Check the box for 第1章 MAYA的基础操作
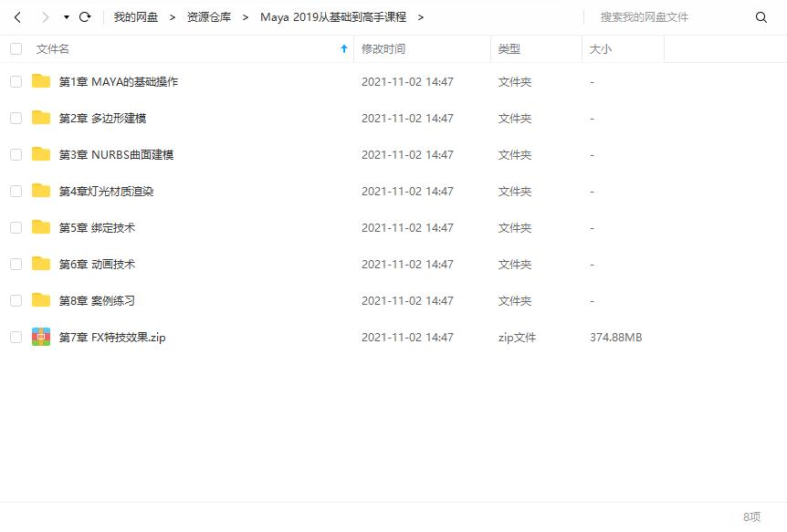 pos(16,81)
